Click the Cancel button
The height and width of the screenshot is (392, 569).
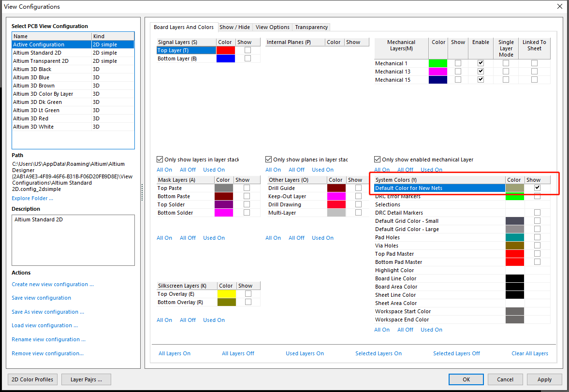(505, 379)
